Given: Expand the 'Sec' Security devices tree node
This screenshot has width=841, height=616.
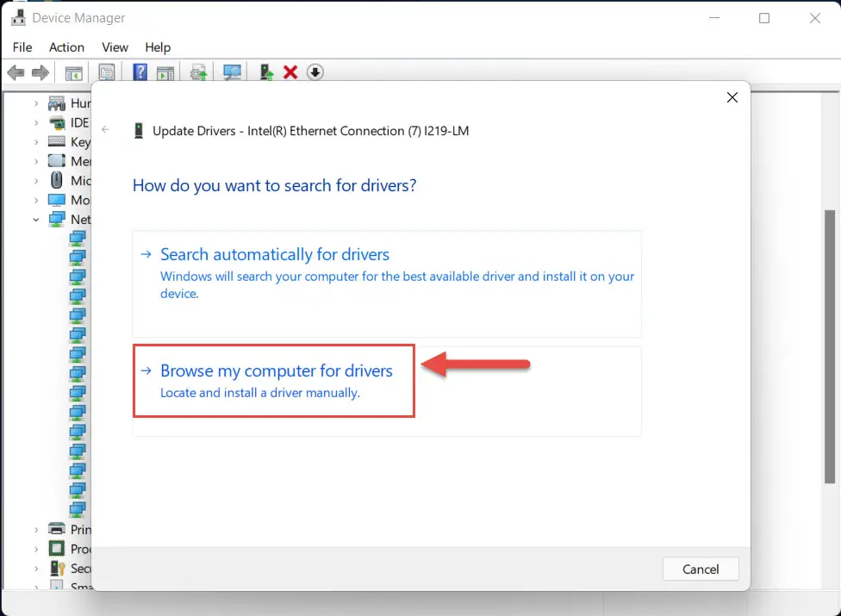Looking at the screenshot, I should [36, 569].
